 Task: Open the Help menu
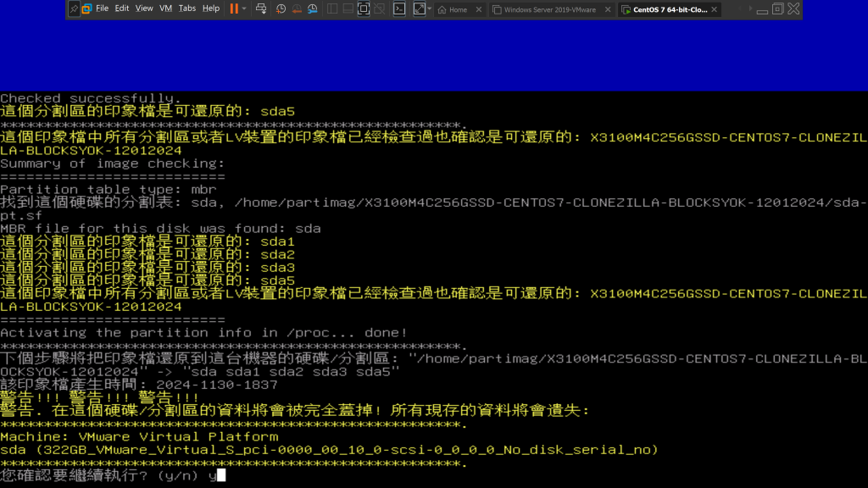[x=211, y=8]
